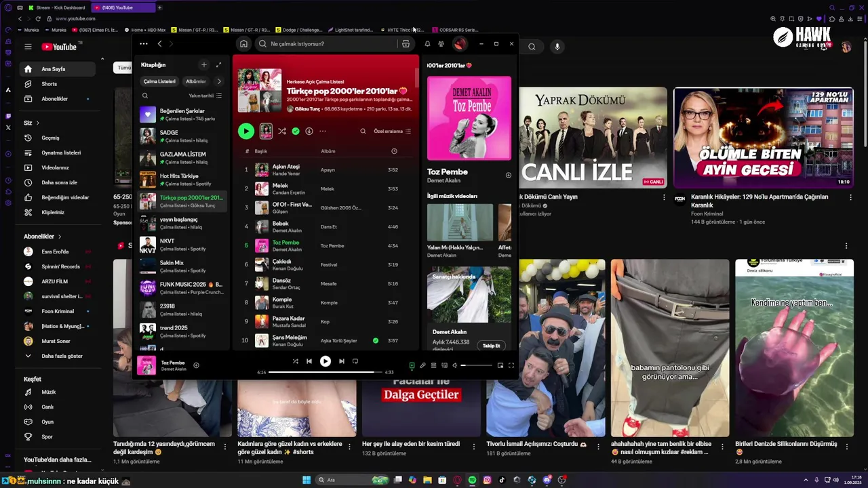Expand YouTube Abonelikler section
Screen dimensions: 868x488
(42, 237)
